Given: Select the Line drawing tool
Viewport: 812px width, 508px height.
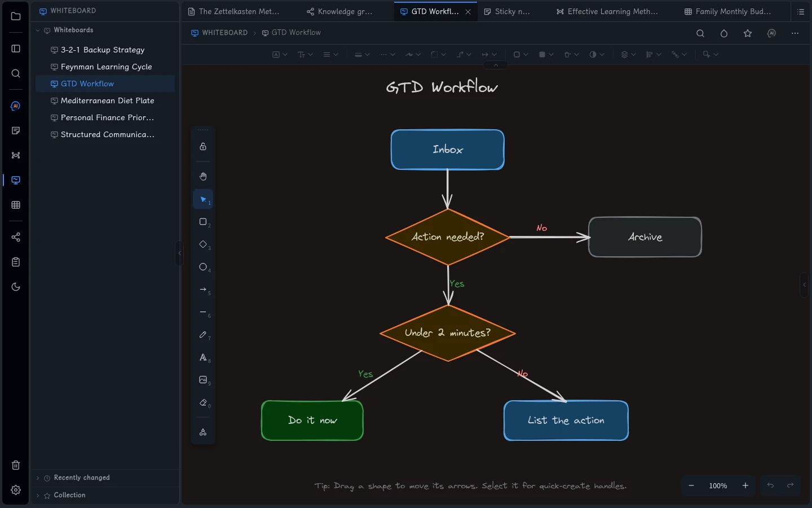Looking at the screenshot, I should [203, 313].
